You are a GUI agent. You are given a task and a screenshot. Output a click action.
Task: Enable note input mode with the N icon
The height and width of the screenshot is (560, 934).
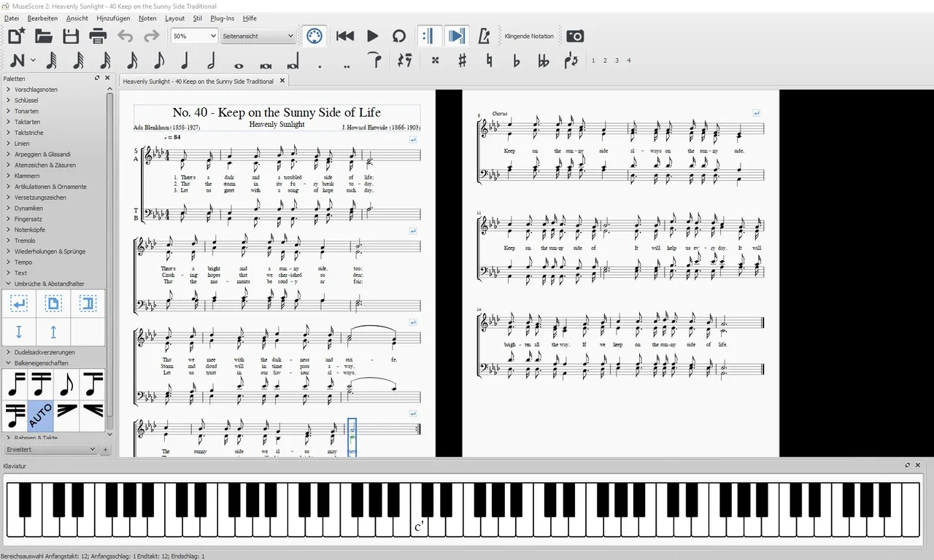[x=17, y=61]
